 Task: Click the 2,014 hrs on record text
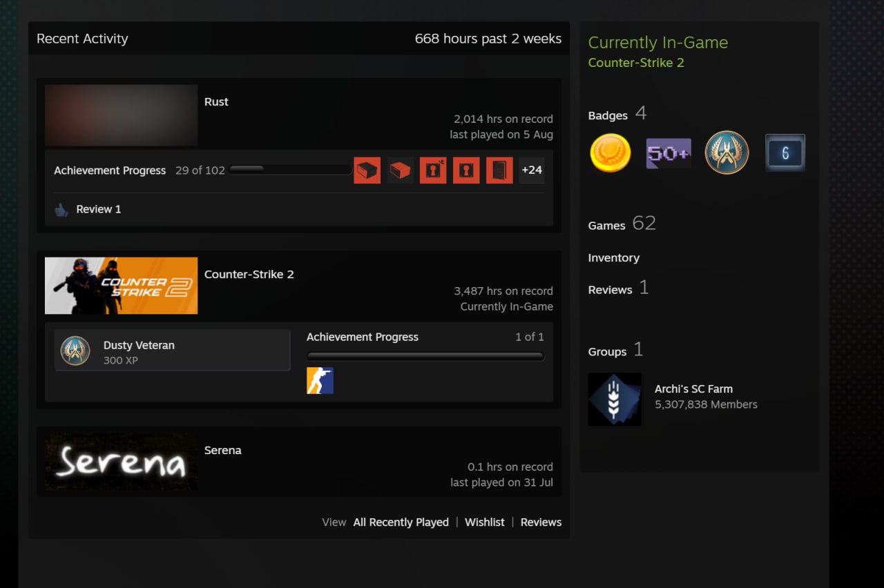coord(503,119)
